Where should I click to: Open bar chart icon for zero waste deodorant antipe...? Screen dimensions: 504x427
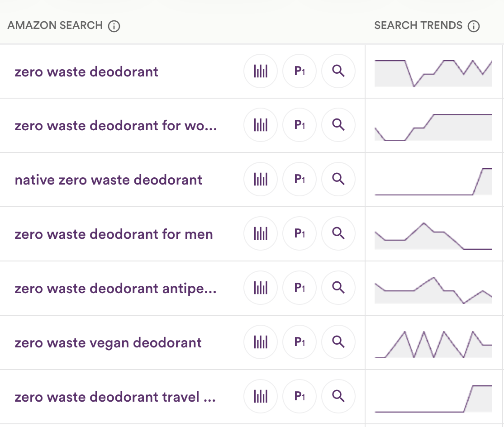260,288
